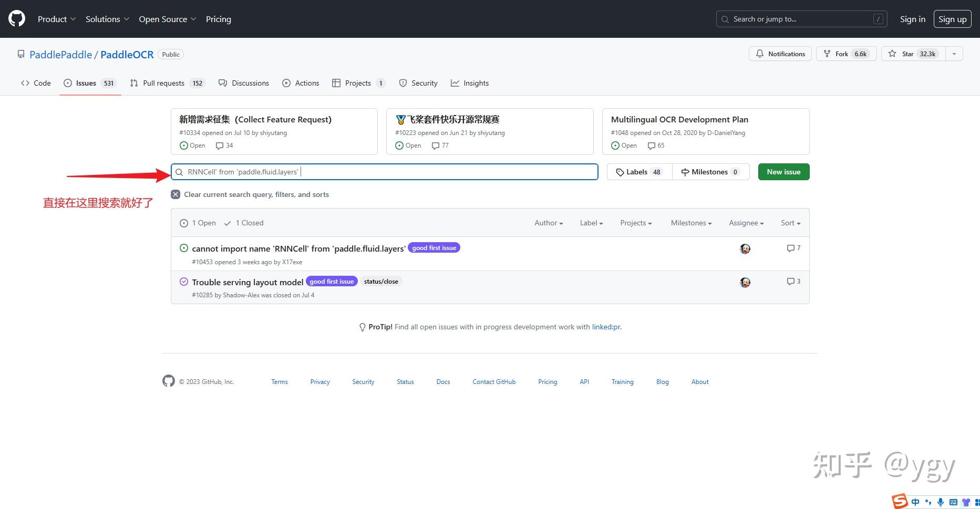Open the Labels list
The image size is (980, 509).
tap(639, 172)
